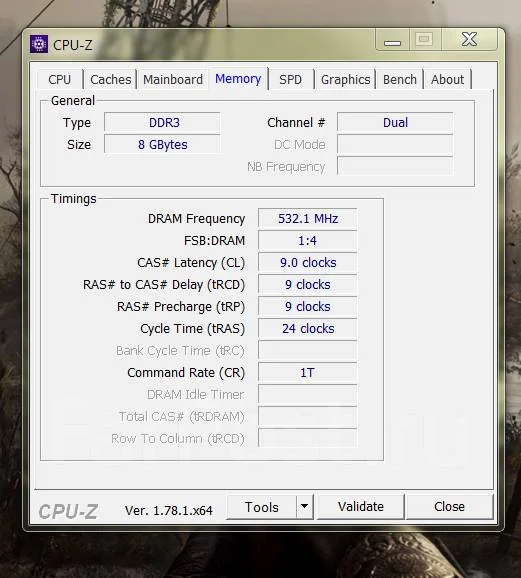521x578 pixels.
Task: Click the empty Total CAS# (tRDRAM) field
Action: 308,417
